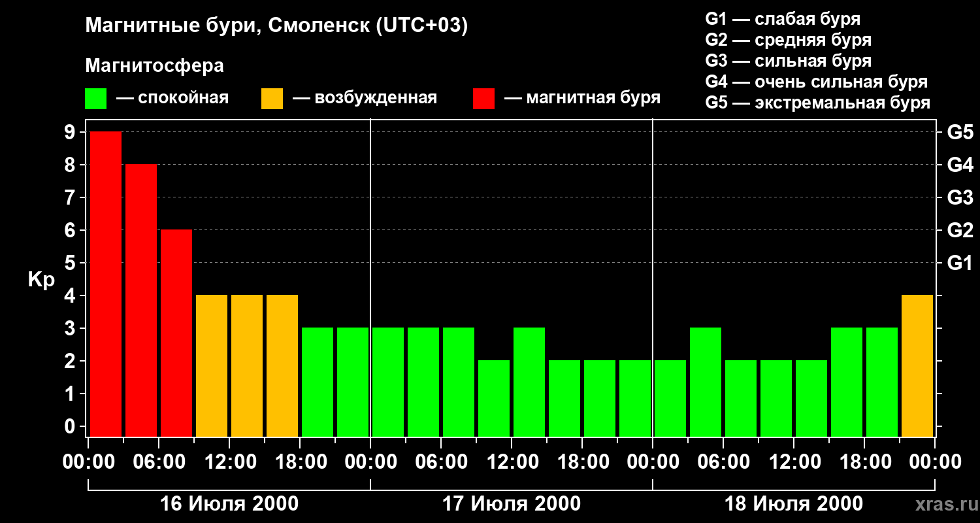Select the red Kp 9 bar
The width and height of the screenshot is (980, 523).
click(106, 284)
